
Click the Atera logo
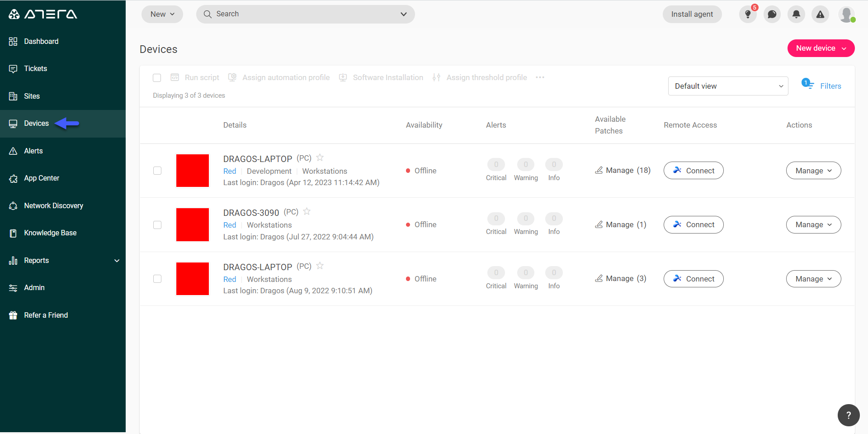point(43,14)
